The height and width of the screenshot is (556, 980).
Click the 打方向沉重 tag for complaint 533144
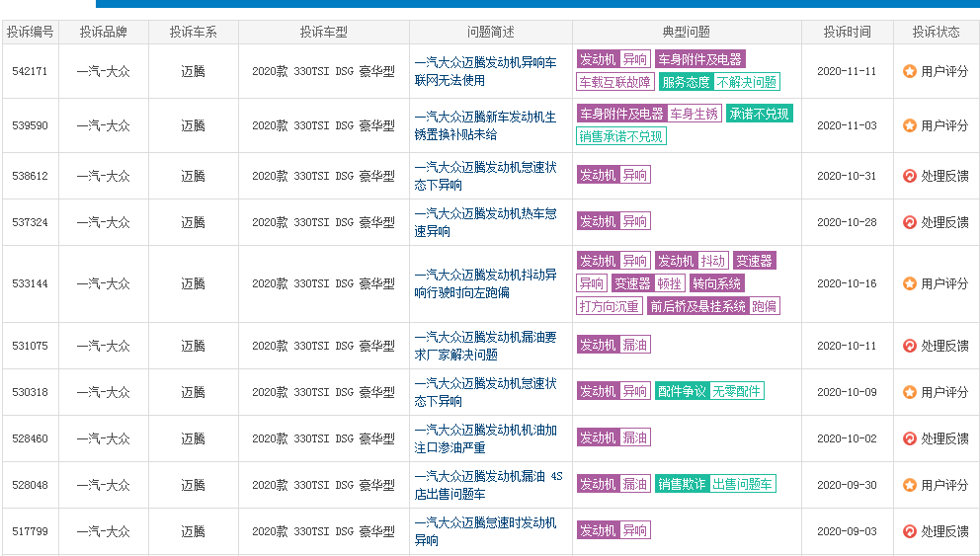coord(609,306)
